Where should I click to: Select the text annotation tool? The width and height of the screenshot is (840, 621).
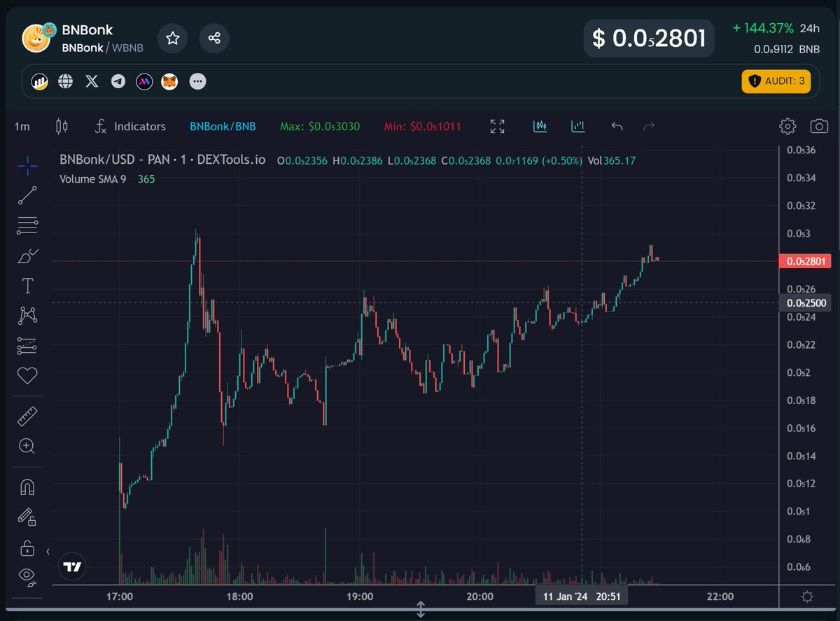click(x=27, y=286)
